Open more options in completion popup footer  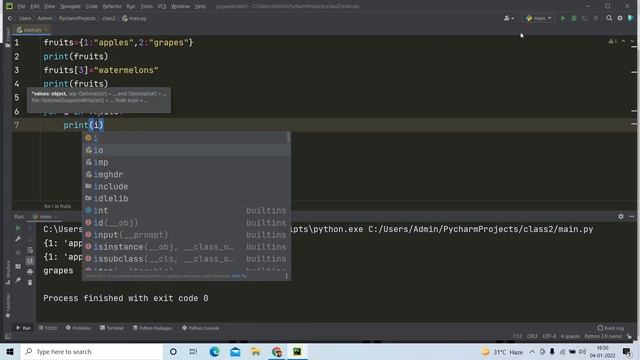pyautogui.click(x=287, y=276)
